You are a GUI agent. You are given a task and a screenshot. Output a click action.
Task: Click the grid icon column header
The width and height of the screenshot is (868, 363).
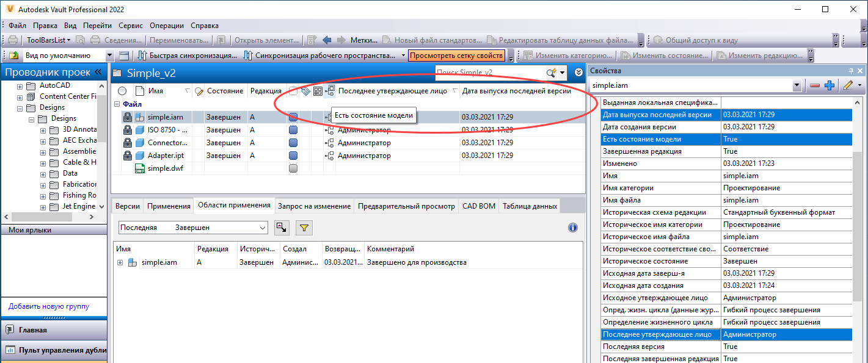(x=318, y=91)
